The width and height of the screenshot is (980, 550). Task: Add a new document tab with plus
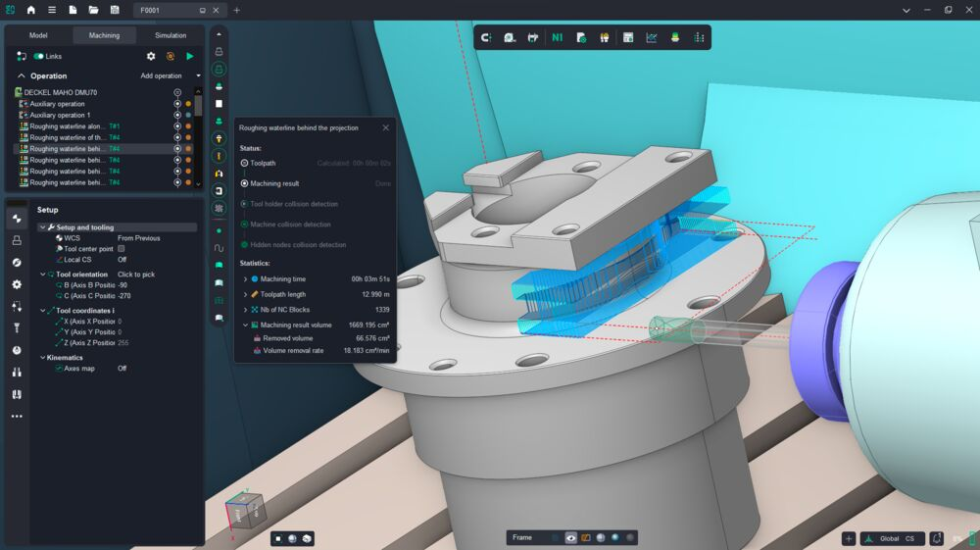click(x=237, y=10)
